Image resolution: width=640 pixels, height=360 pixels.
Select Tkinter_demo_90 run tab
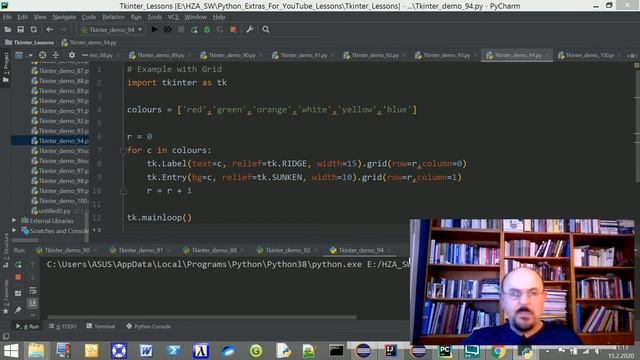point(67,250)
